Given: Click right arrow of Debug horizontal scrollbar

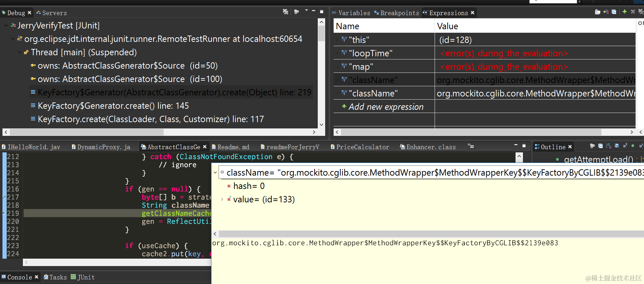Looking at the screenshot, I should click(314, 132).
